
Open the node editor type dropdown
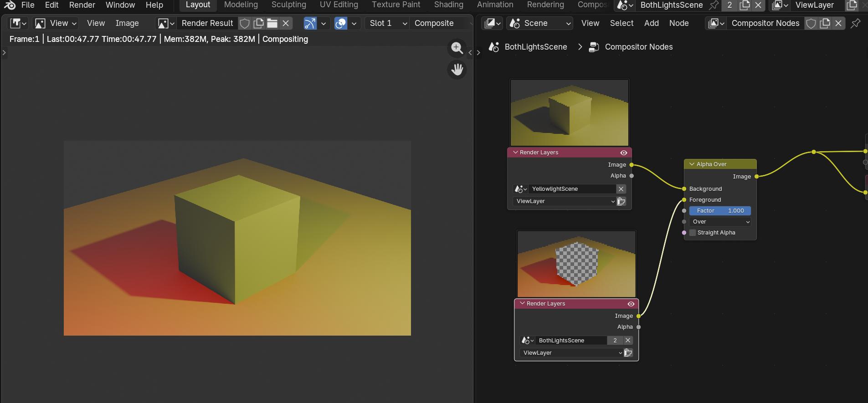tap(493, 23)
